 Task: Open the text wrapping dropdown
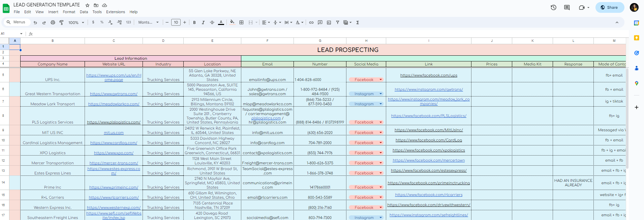tap(288, 23)
